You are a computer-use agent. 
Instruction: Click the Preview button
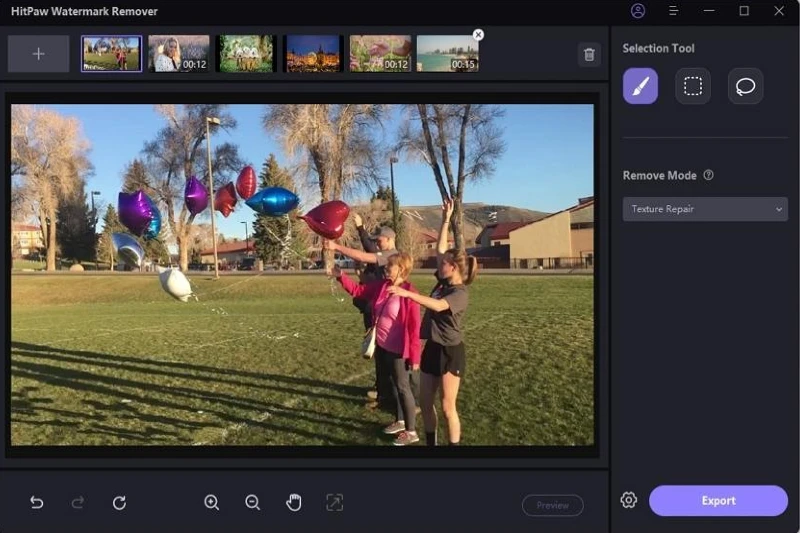(552, 505)
